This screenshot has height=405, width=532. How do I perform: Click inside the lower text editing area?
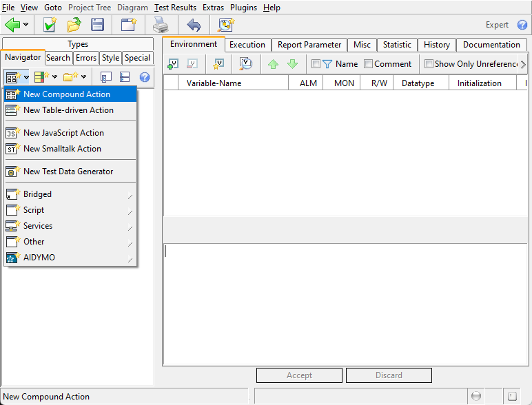pos(345,303)
